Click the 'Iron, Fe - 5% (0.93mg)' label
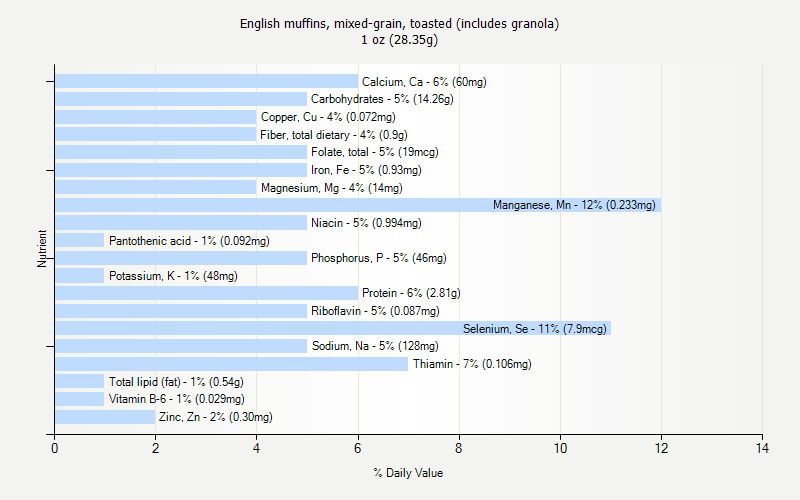Image resolution: width=800 pixels, height=500 pixels. tap(366, 170)
